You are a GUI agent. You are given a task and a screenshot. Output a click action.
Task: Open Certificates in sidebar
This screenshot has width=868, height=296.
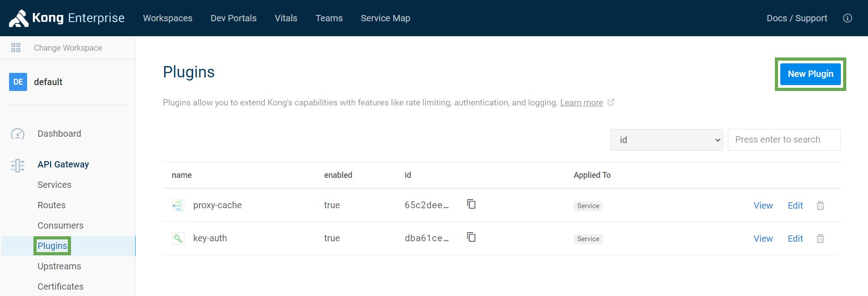click(61, 286)
